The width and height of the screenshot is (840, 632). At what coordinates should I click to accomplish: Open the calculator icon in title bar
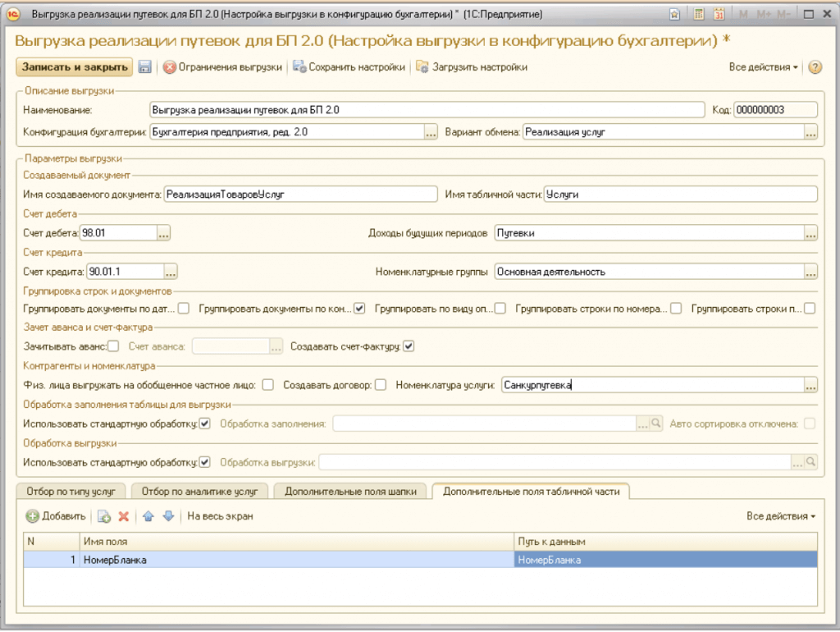pos(698,15)
